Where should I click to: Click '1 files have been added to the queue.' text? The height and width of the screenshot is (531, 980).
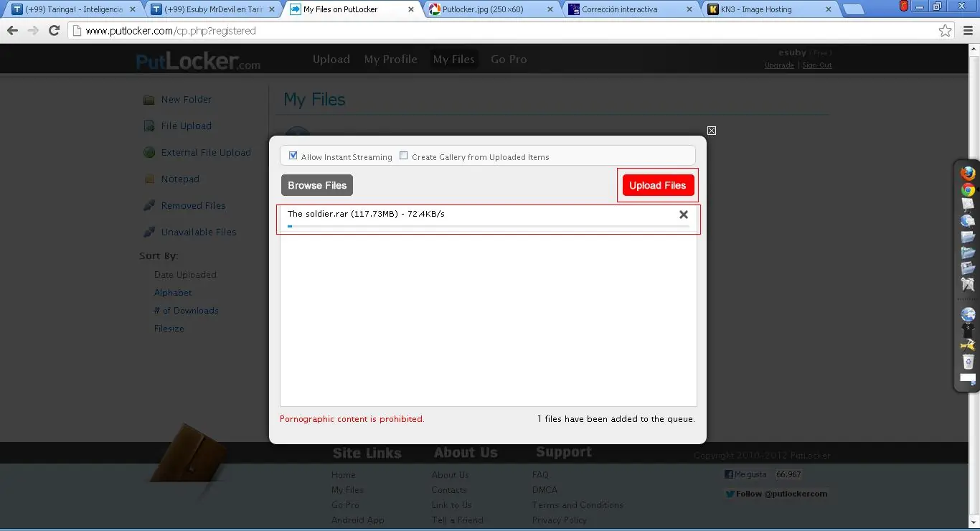pos(616,419)
